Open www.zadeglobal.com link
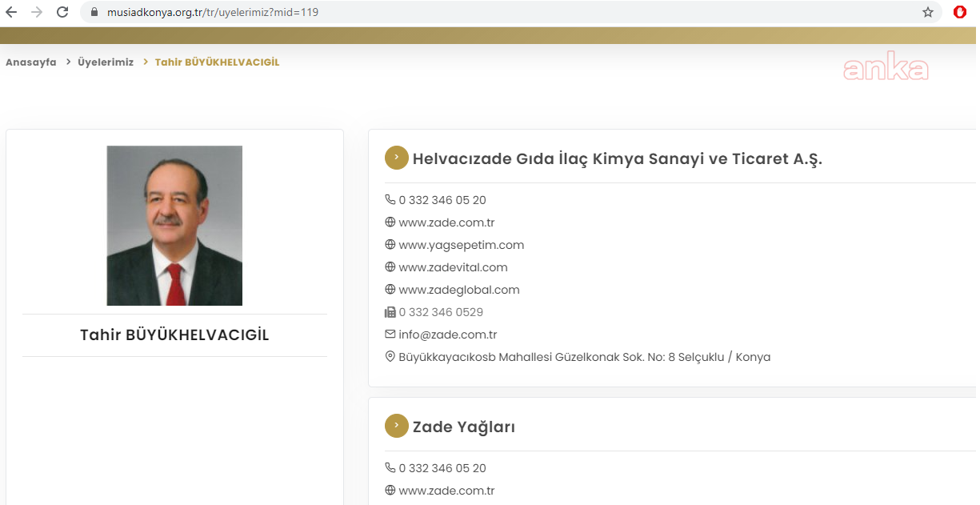Screen dimensions: 980x505 [x=459, y=290]
